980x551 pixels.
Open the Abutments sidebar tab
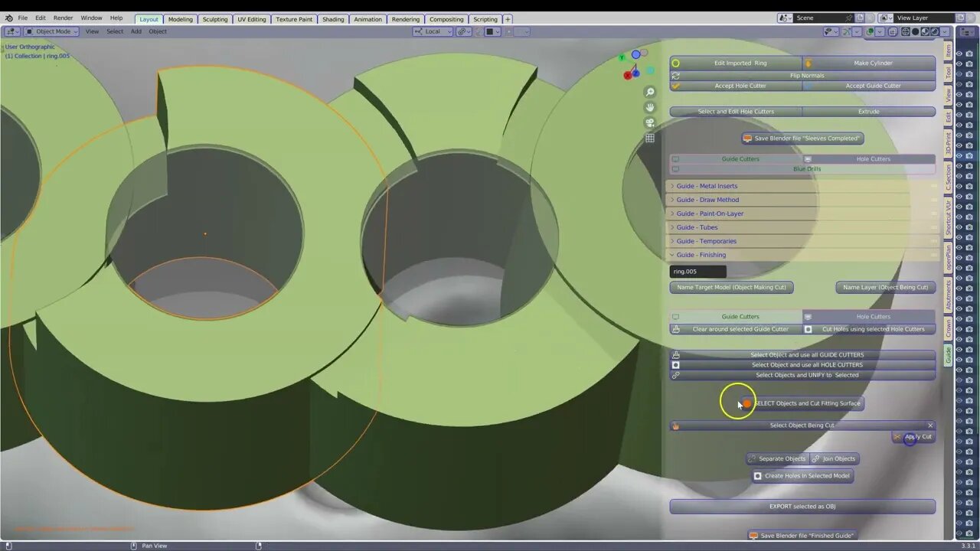[x=948, y=295]
